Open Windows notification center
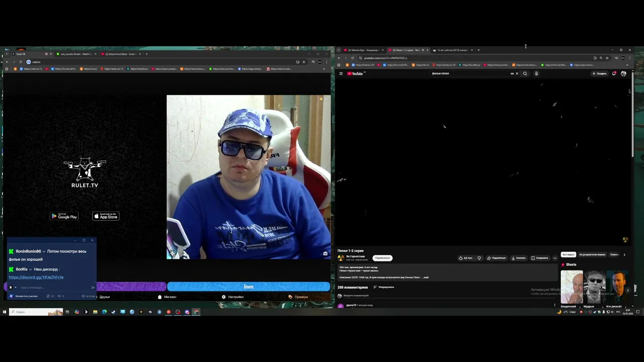Screen dimensions: 644x362 [638, 312]
